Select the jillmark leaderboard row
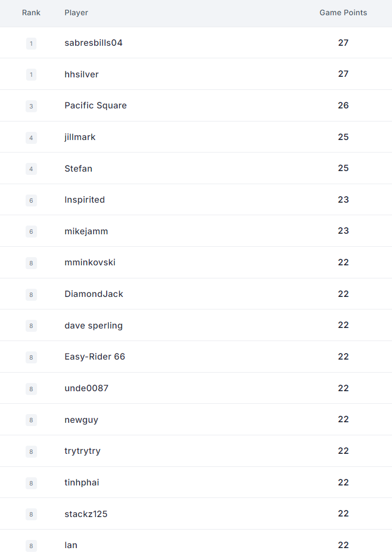392x559 pixels. pyautogui.click(x=196, y=137)
